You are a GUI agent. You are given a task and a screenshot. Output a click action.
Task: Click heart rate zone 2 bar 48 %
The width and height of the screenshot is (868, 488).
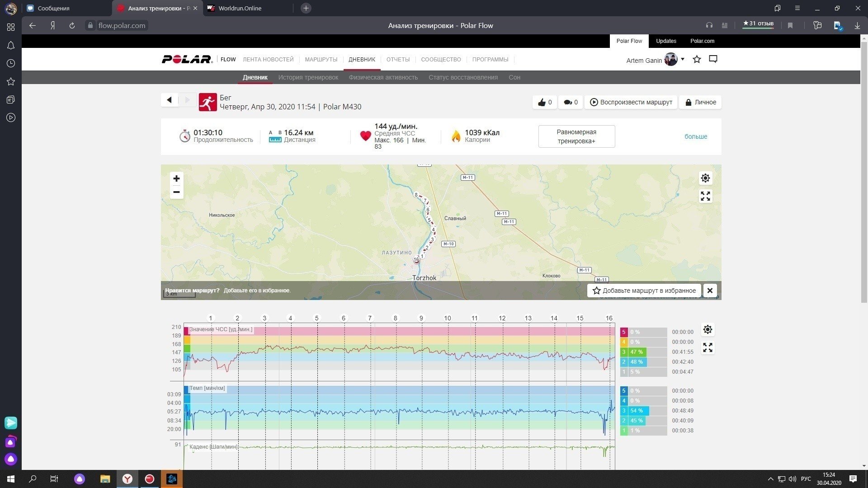643,362
